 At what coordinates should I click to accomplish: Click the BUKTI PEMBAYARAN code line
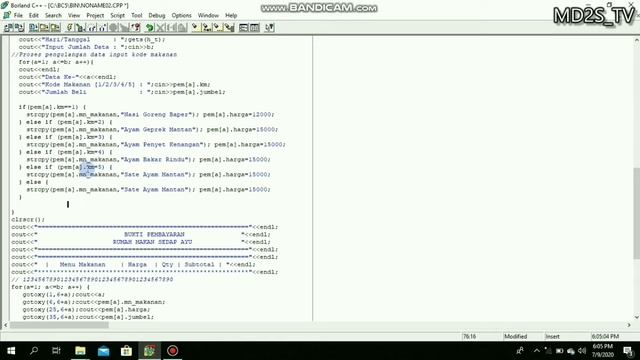(x=141, y=235)
